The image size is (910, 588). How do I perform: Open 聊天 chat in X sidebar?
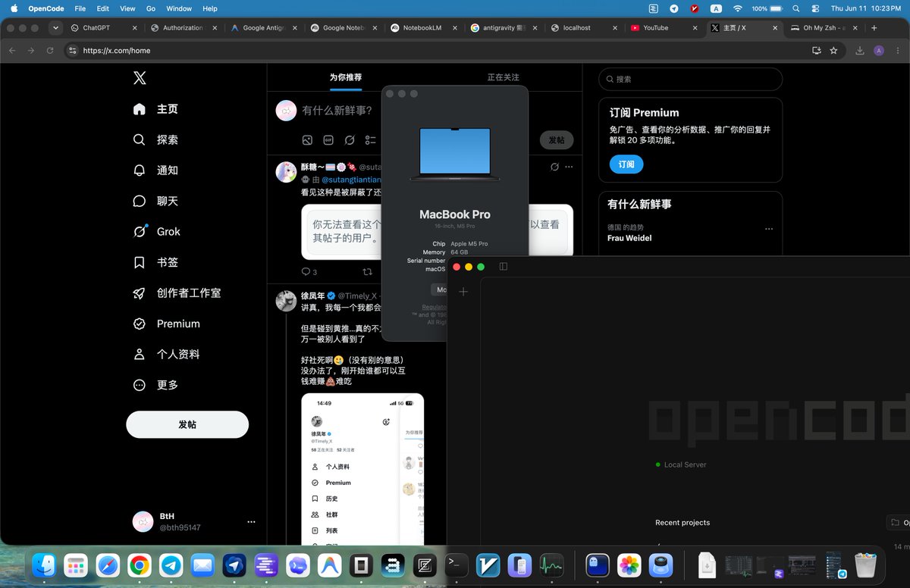point(155,201)
